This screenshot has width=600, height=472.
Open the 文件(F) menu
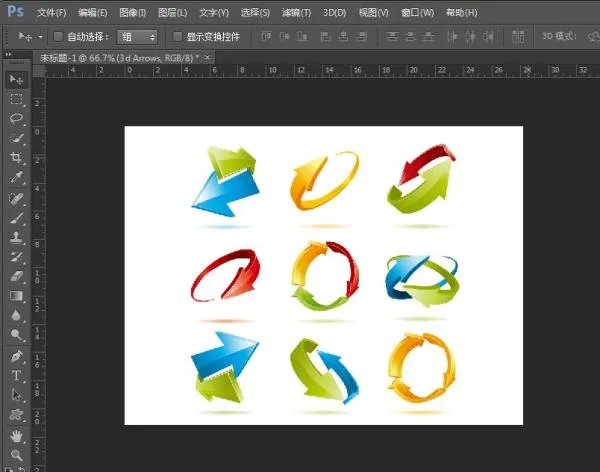pyautogui.click(x=51, y=12)
